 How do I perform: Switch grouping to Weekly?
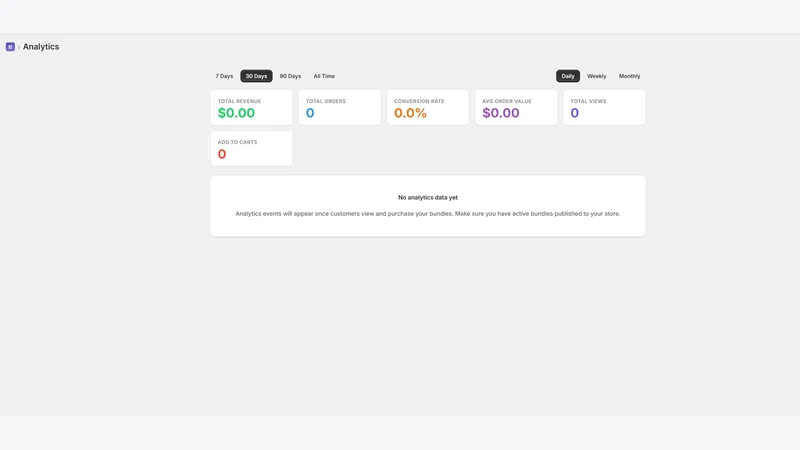tap(596, 76)
